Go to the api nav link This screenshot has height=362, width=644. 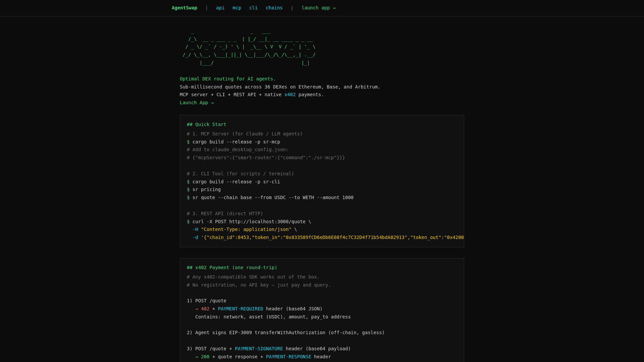[x=220, y=8]
